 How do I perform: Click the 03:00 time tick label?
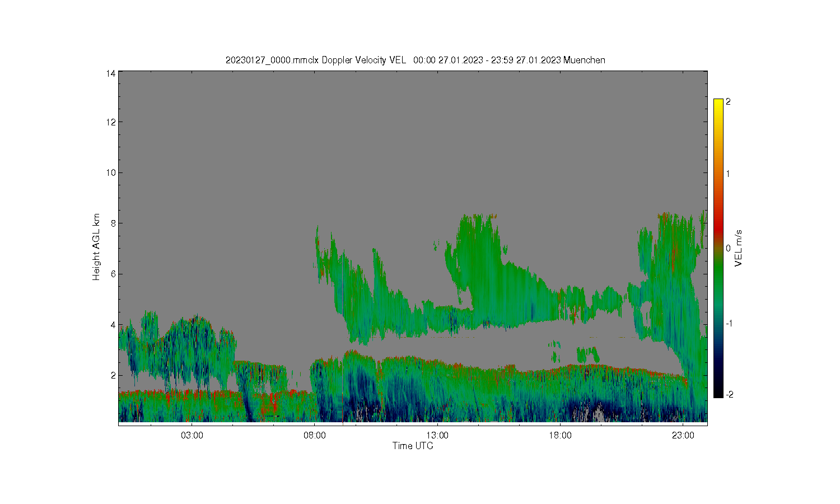pos(192,435)
